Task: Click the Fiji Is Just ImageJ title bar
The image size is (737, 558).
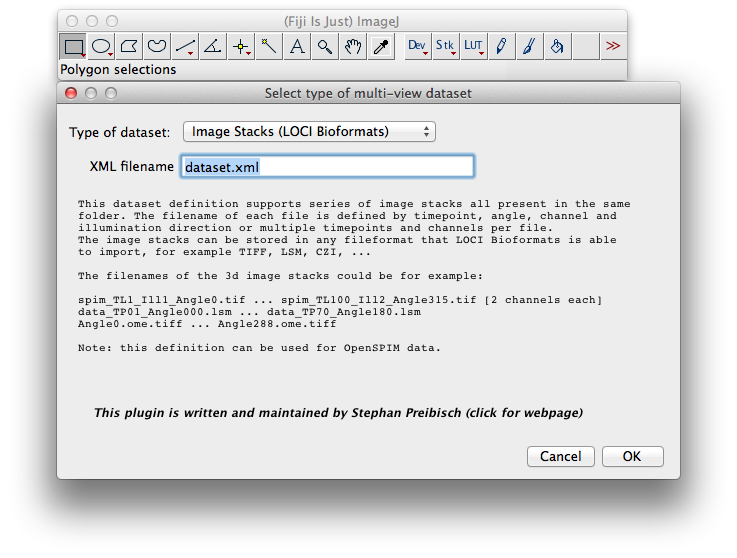Action: tap(342, 21)
